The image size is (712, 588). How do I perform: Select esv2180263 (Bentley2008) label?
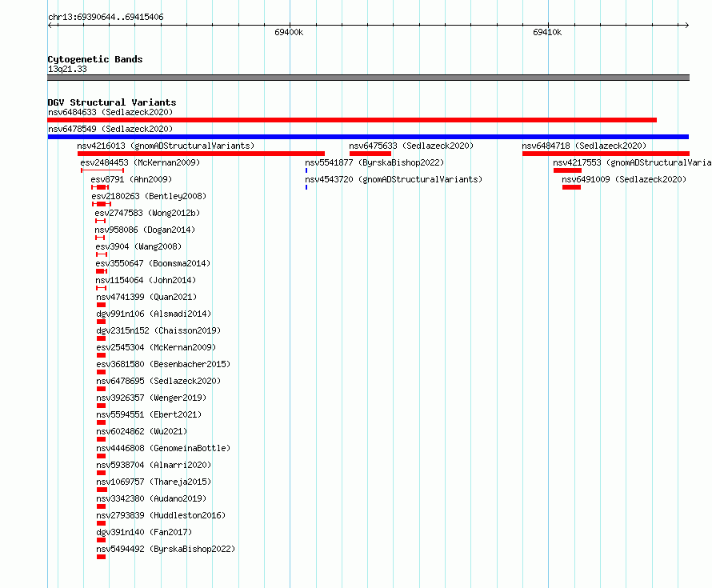pos(149,196)
